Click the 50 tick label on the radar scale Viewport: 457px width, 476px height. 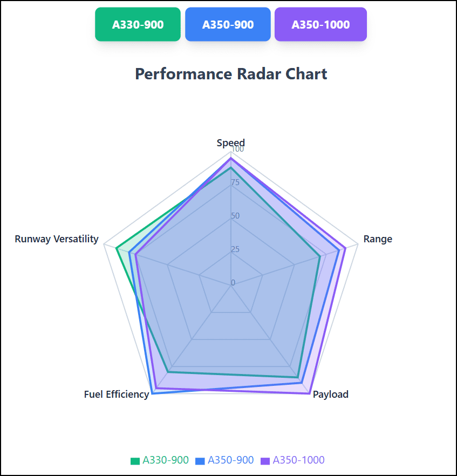coord(235,216)
